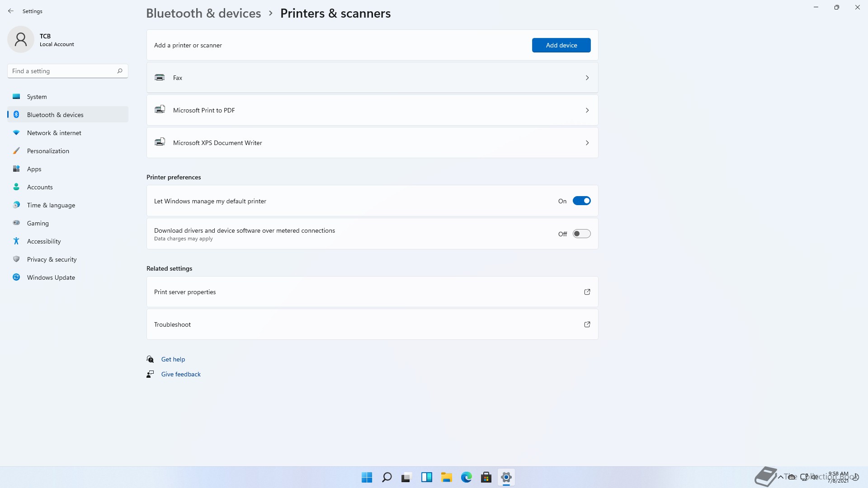Open Troubleshoot external link icon
This screenshot has height=488, width=868.
(x=587, y=324)
